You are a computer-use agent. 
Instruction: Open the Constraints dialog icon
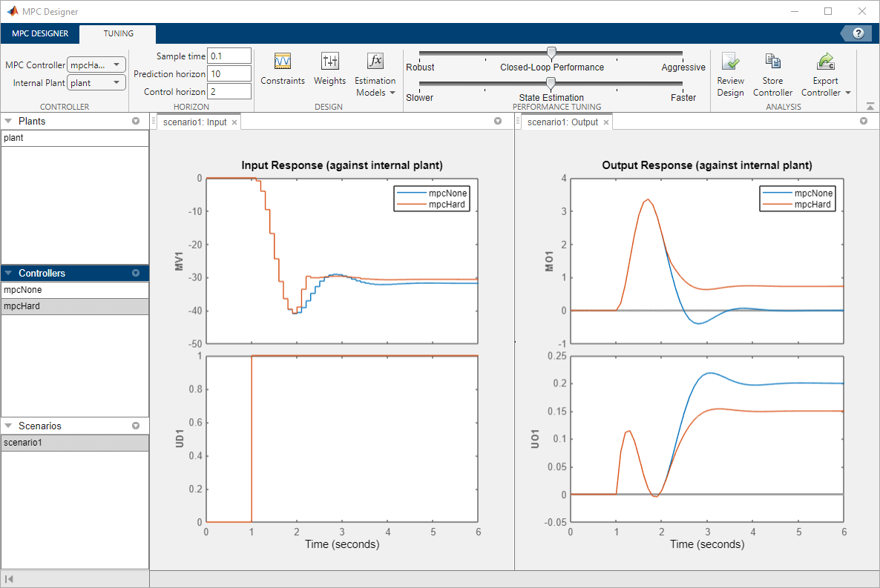282,61
